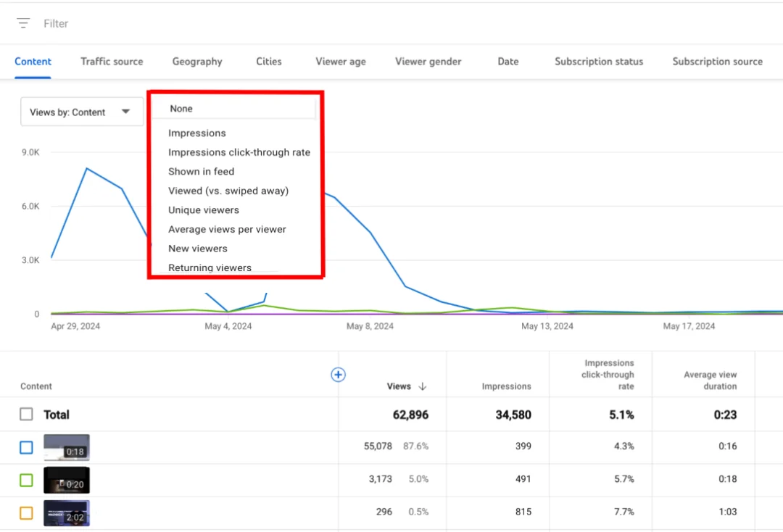
Task: Open the 2:02 video thumbnail
Action: click(x=67, y=513)
